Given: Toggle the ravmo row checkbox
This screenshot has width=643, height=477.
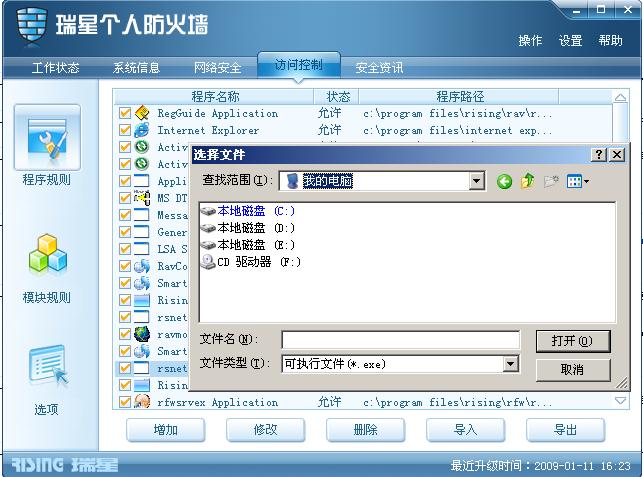Looking at the screenshot, I should pyautogui.click(x=125, y=334).
